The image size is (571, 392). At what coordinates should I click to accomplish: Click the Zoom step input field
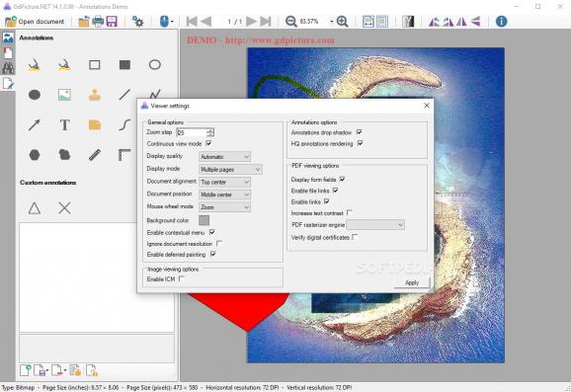point(192,132)
